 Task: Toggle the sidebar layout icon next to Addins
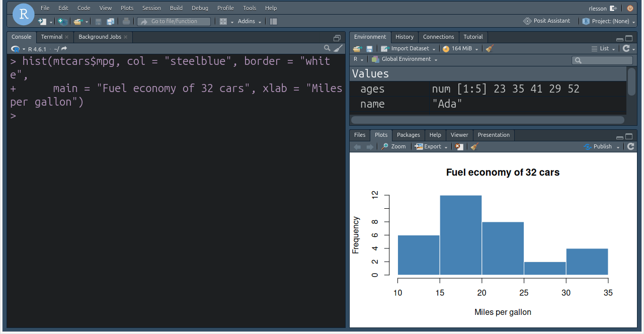tap(273, 21)
